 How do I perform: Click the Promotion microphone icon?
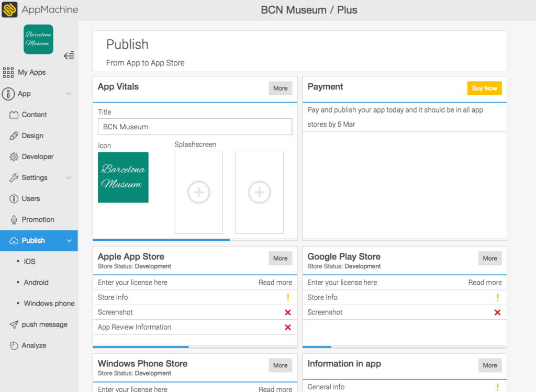pyautogui.click(x=14, y=220)
